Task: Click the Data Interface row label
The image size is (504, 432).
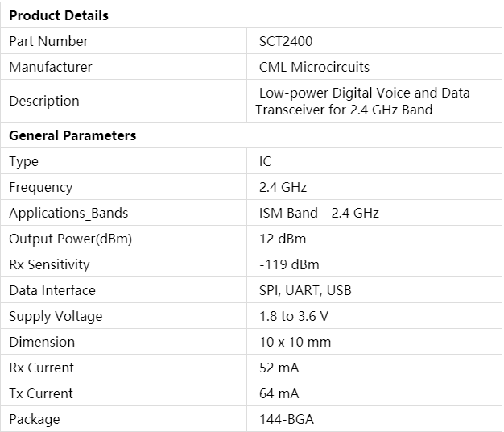Action: click(52, 290)
